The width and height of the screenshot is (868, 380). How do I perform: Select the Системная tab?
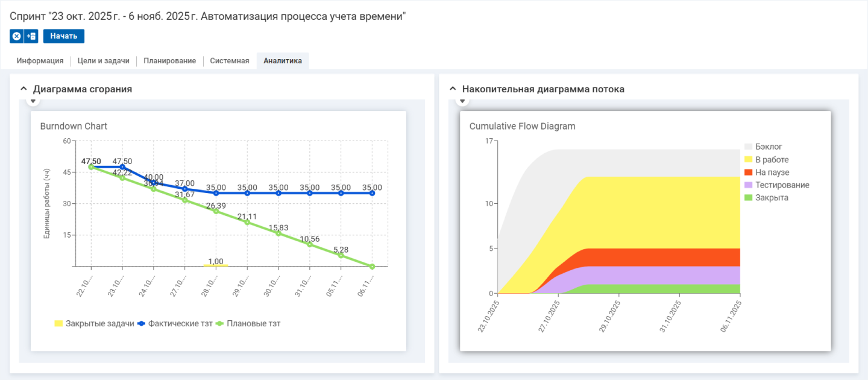pos(229,61)
